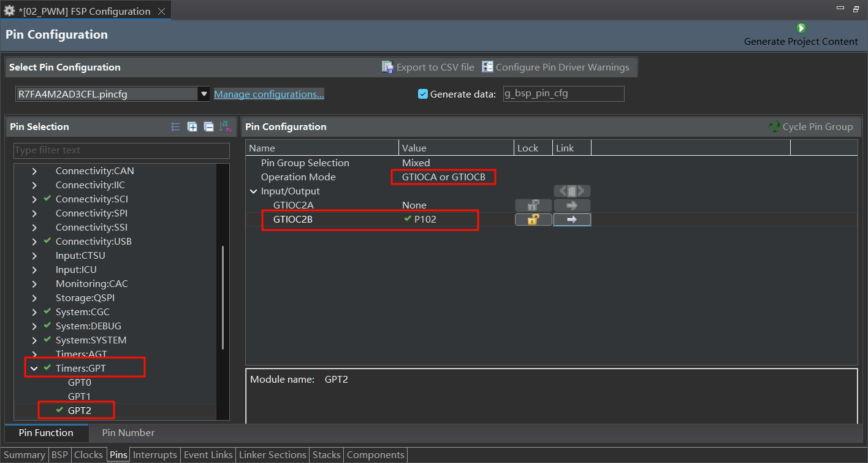This screenshot has height=463, width=868.
Task: Switch to the Stacks tab
Action: coord(326,455)
